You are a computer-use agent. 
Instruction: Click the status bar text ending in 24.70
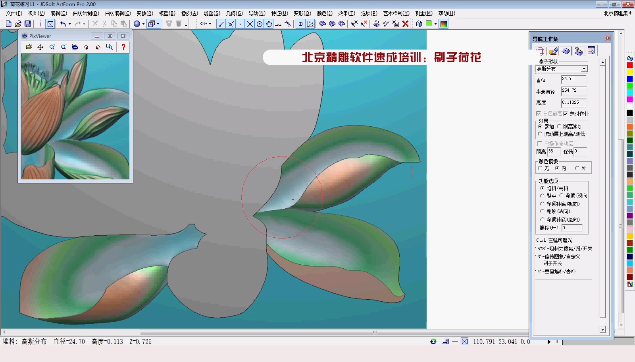(69, 342)
